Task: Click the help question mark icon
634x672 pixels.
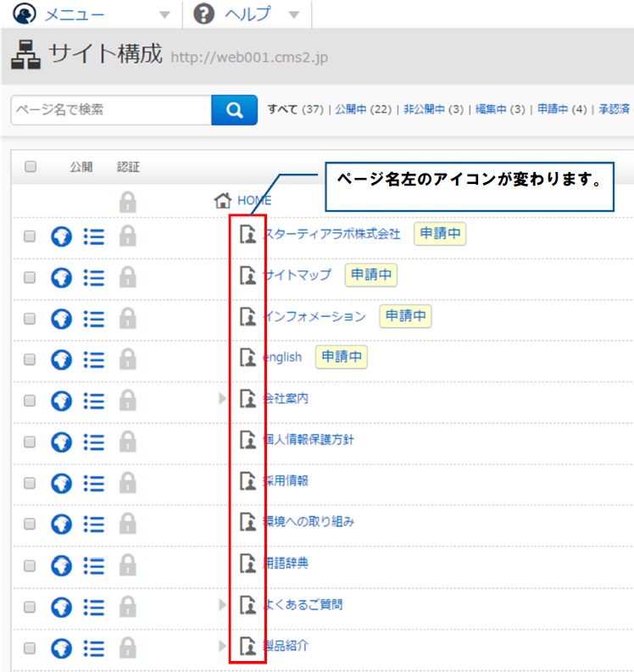Action: (x=203, y=14)
